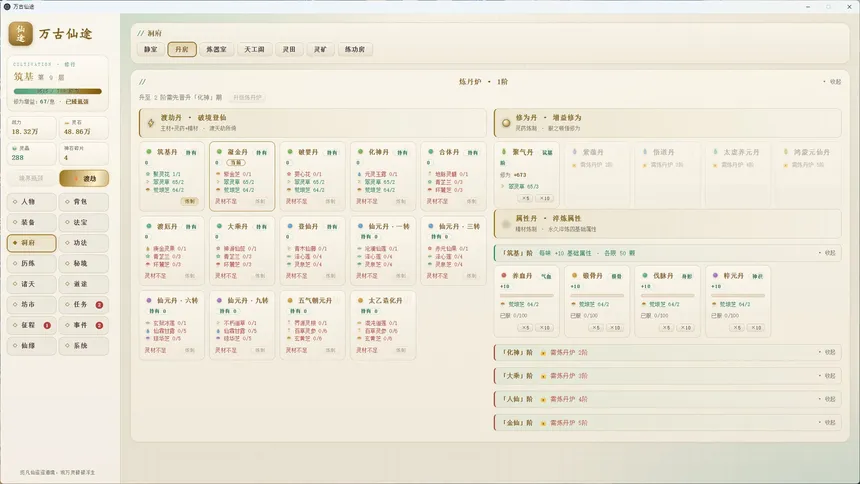Click the orange dot icon on 太乙造化丹 card
The width and height of the screenshot is (860, 484).
[360, 300]
